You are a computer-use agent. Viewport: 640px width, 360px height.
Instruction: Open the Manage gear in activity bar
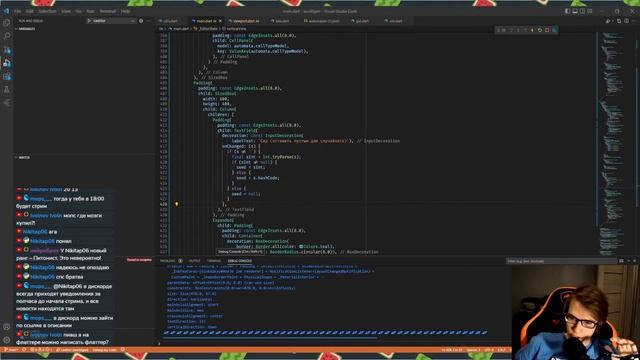click(7, 340)
